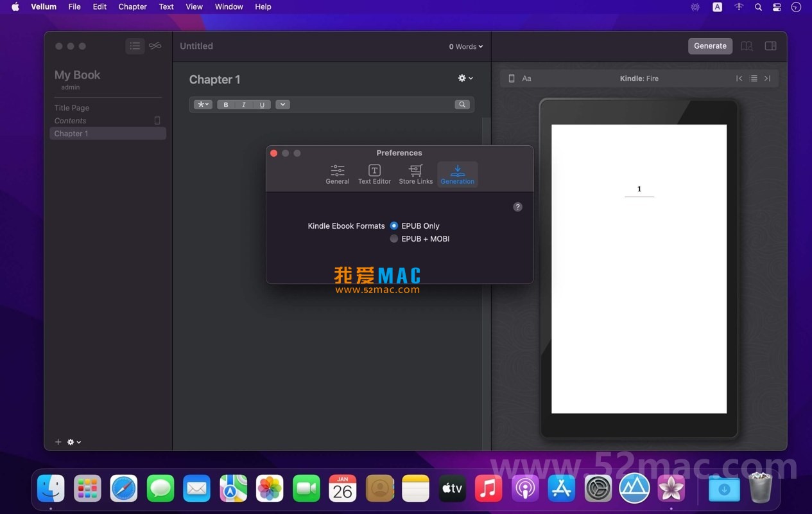Viewport: 812px width, 514px height.
Task: Add a new element with plus button
Action: (x=58, y=442)
